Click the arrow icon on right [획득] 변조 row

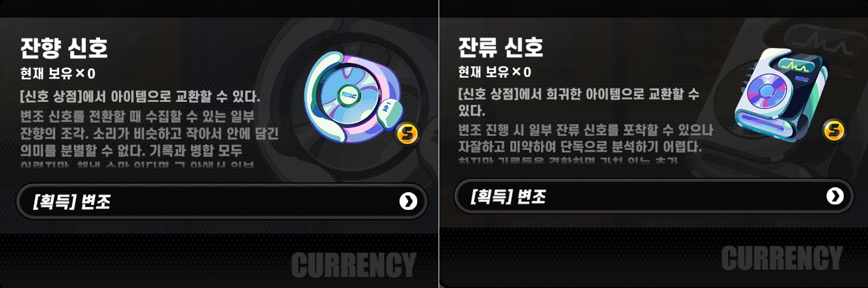click(x=834, y=196)
